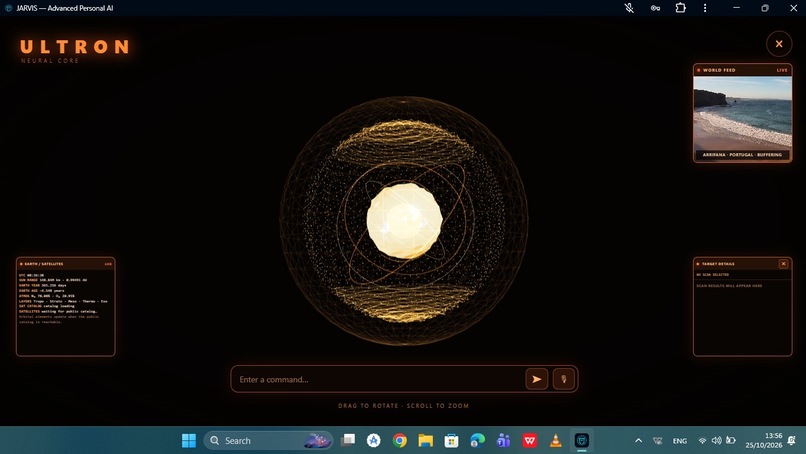Open WPS Office from the taskbar
This screenshot has width=806, height=454.
(529, 441)
